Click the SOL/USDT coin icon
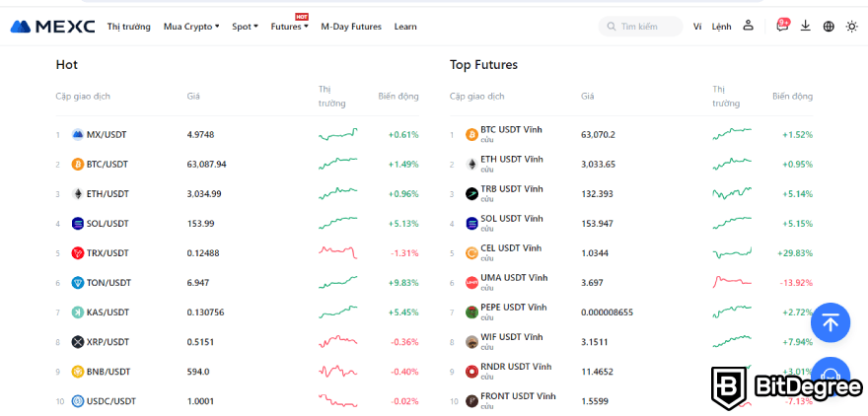Screen dimensions: 868x416 (x=78, y=224)
